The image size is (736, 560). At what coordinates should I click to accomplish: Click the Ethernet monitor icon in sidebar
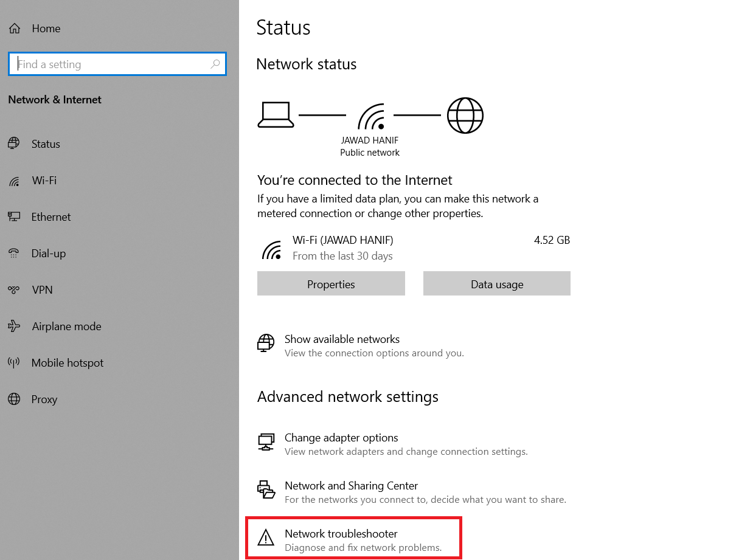pos(13,216)
